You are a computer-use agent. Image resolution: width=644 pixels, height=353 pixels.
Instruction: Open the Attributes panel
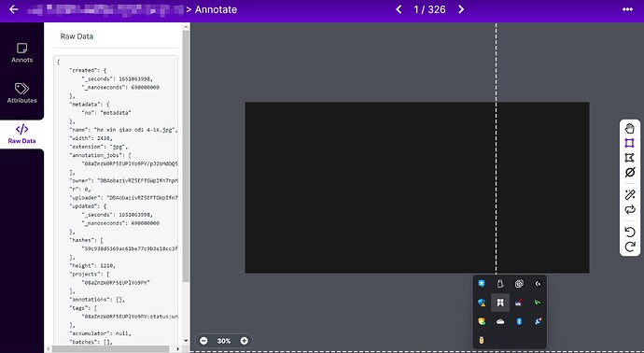click(x=21, y=92)
